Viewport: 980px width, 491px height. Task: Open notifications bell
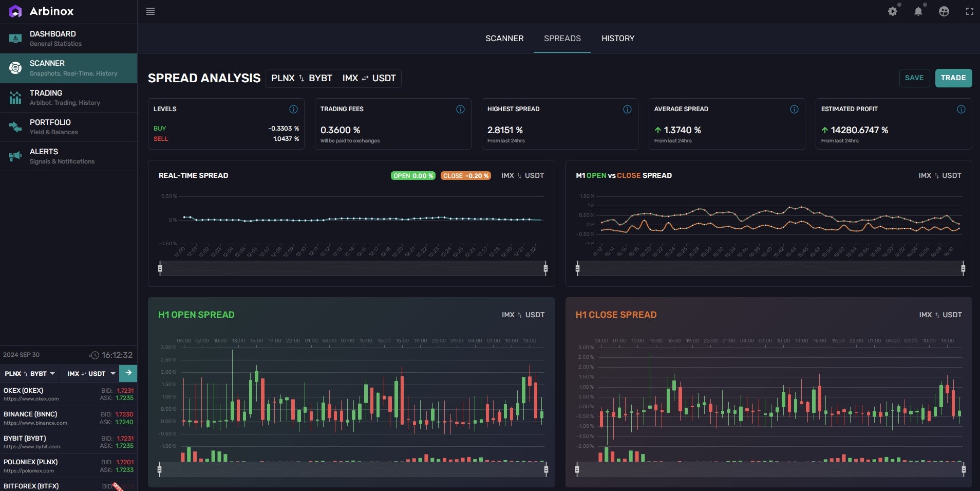click(x=918, y=11)
